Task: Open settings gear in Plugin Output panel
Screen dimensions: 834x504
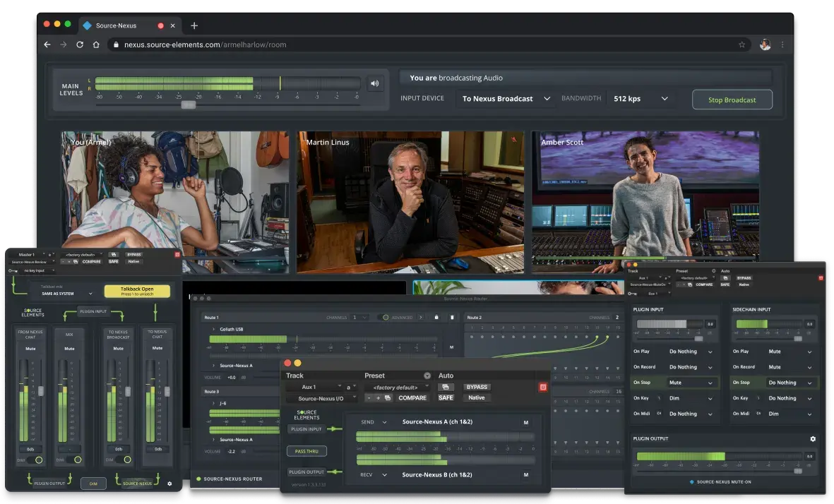Action: click(812, 439)
